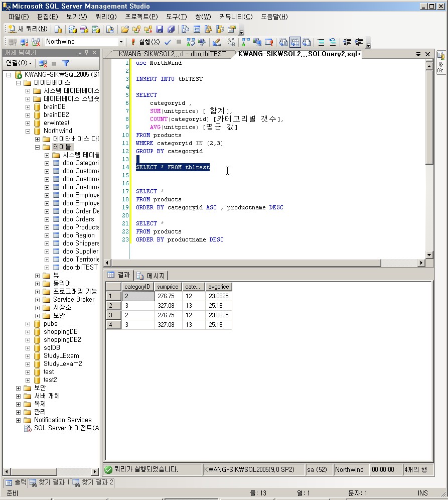Expand the 서버 개체 folder
The width and height of the screenshot is (448, 500).
coord(18,396)
